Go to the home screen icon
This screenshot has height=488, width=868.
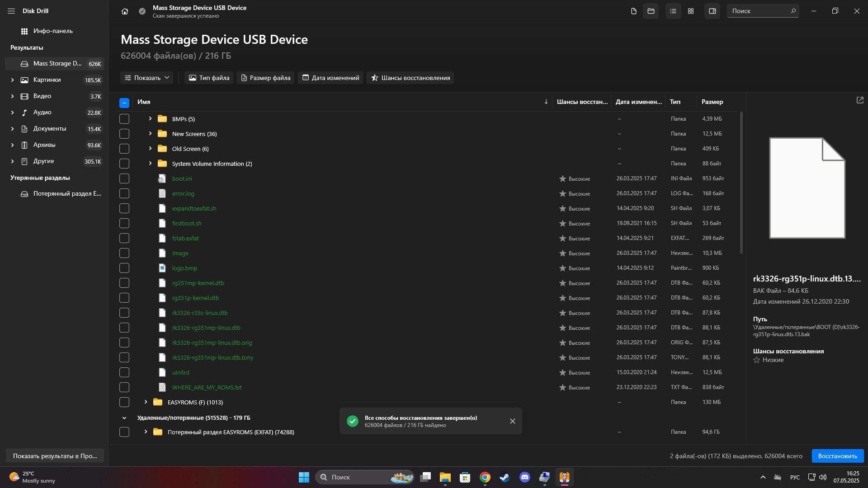point(125,11)
